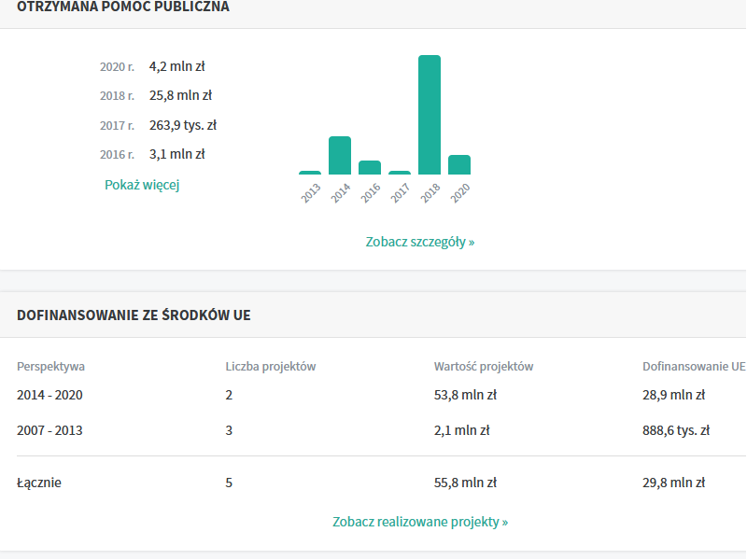Screen dimensions: 747x560
Task: Open "Zobacz szczegóły »" link
Action: (x=420, y=242)
